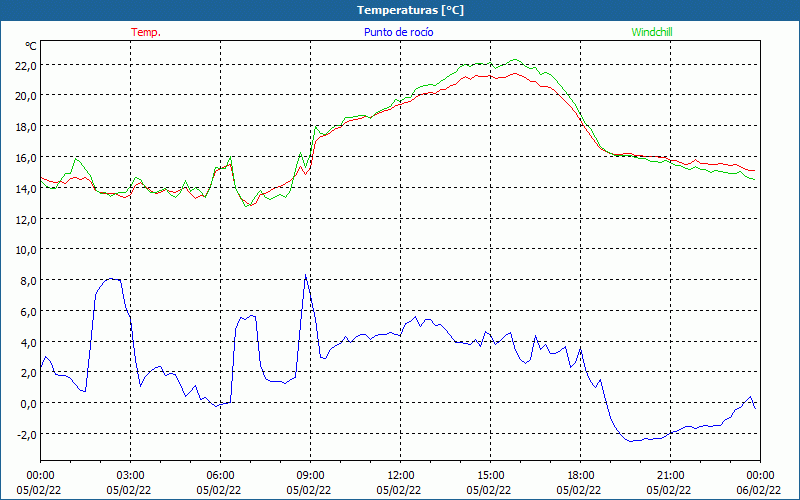Click the "4,0" y-axis value

[28, 342]
